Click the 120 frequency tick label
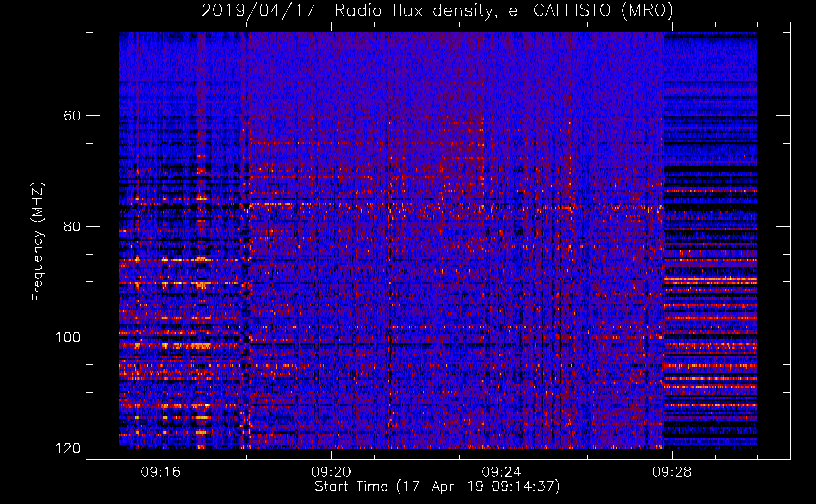 pyautogui.click(x=68, y=448)
